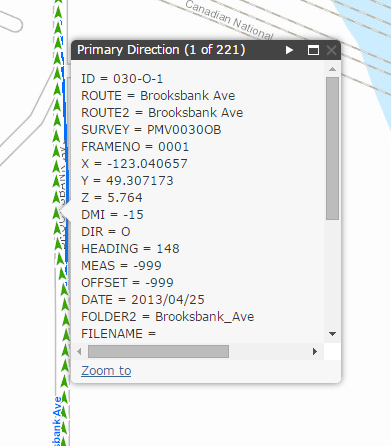Select the DIR = O line

pyautogui.click(x=106, y=232)
